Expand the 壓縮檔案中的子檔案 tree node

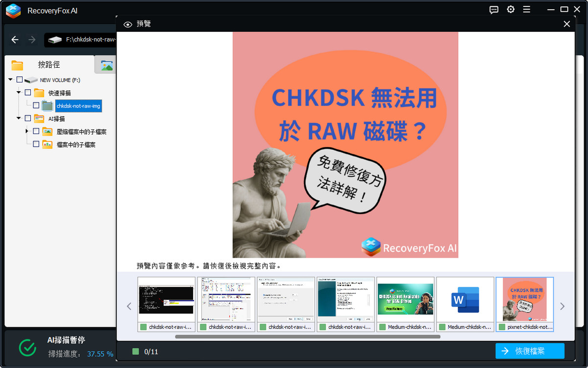27,131
